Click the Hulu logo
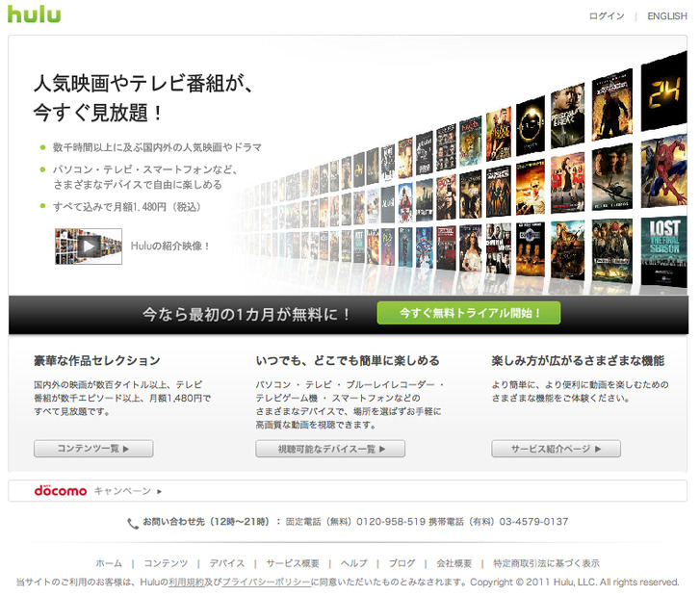 34,13
